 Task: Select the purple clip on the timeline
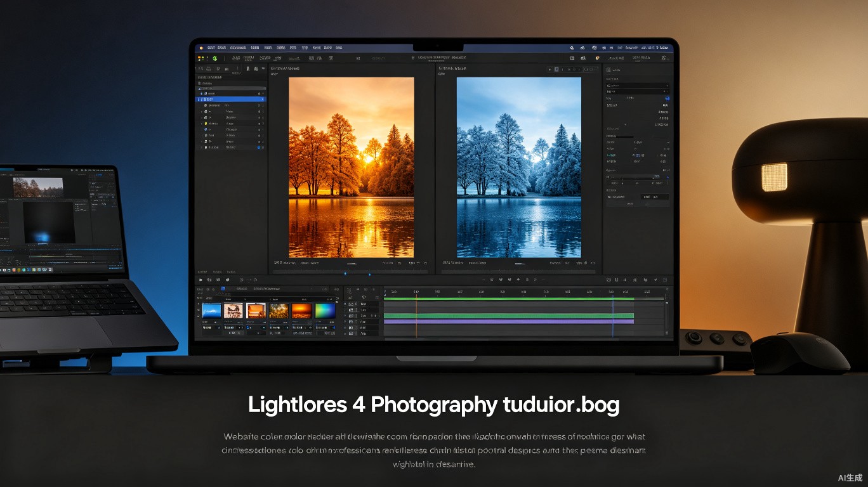[x=509, y=322]
